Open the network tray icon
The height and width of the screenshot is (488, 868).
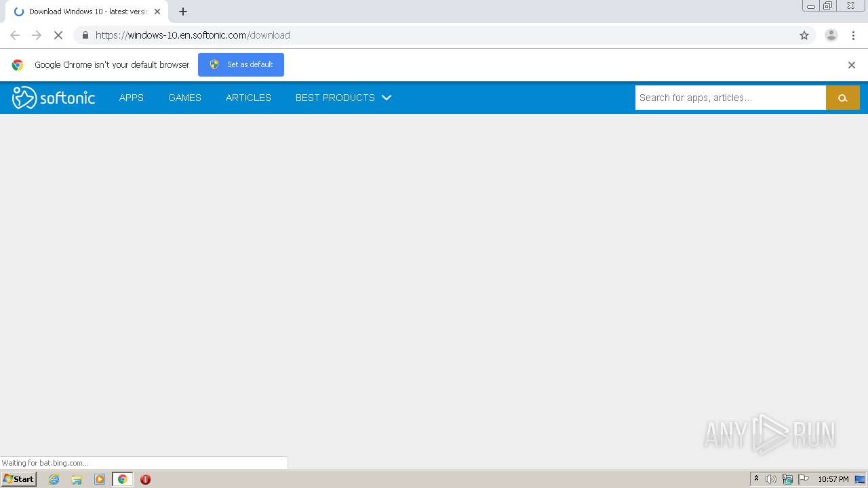click(787, 479)
